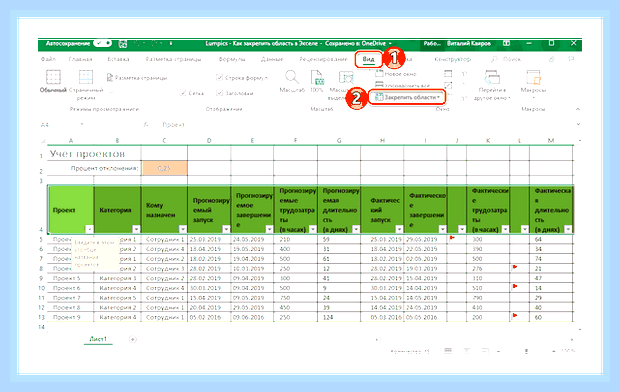620x392 pixels.
Task: Arrange all windows (Упорядочить все)
Action: [x=402, y=85]
